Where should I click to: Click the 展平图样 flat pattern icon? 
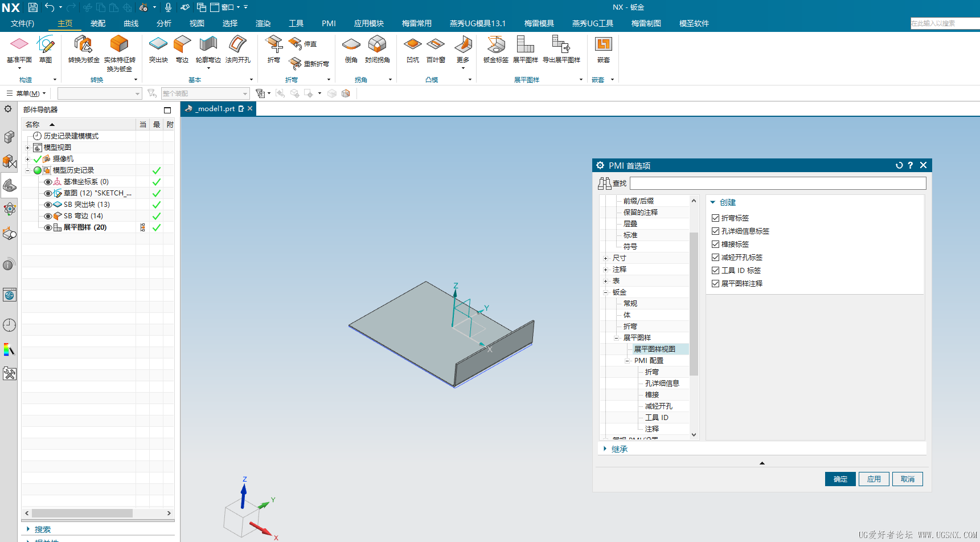click(525, 44)
